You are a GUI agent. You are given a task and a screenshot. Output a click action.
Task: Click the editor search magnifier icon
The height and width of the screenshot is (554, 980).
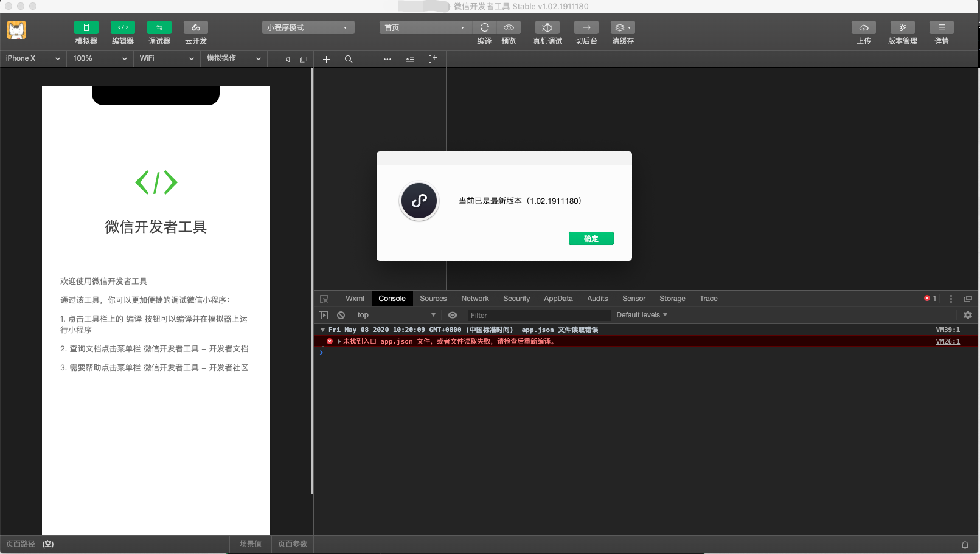point(349,59)
